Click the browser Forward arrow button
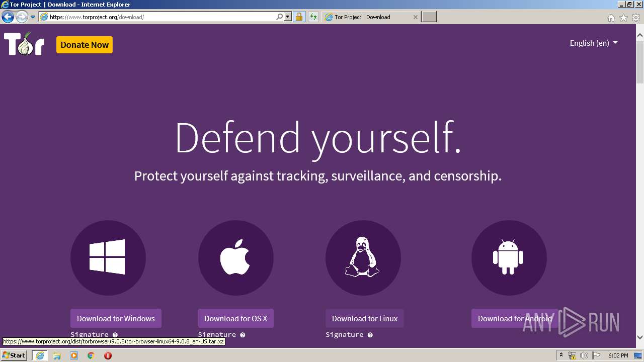 click(x=22, y=17)
